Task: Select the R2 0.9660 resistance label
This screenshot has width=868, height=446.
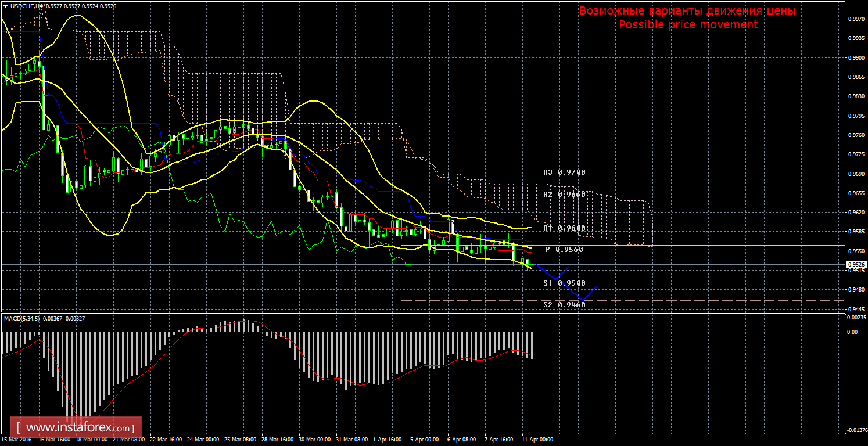Action: pyautogui.click(x=564, y=194)
